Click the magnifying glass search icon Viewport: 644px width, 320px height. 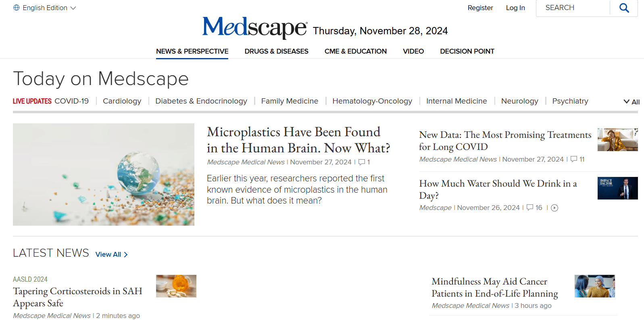point(624,8)
